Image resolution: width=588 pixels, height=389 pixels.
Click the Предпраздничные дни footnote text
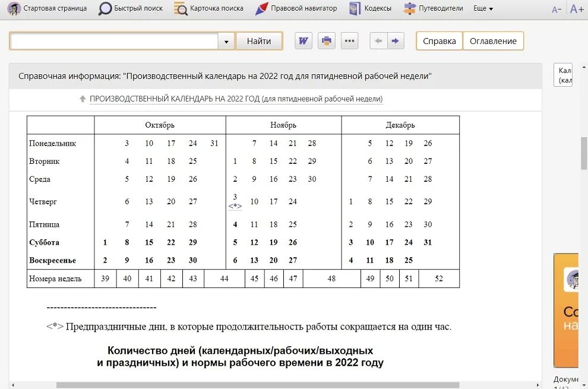pos(249,327)
